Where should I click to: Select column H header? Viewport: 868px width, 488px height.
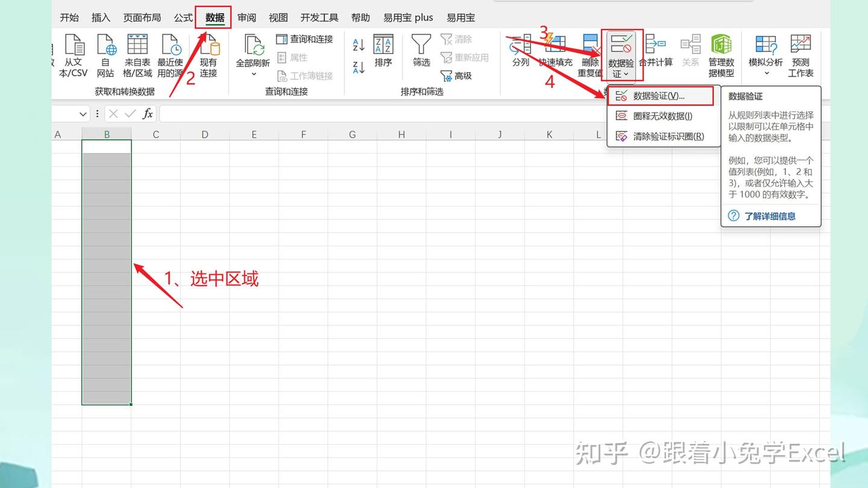click(x=401, y=134)
